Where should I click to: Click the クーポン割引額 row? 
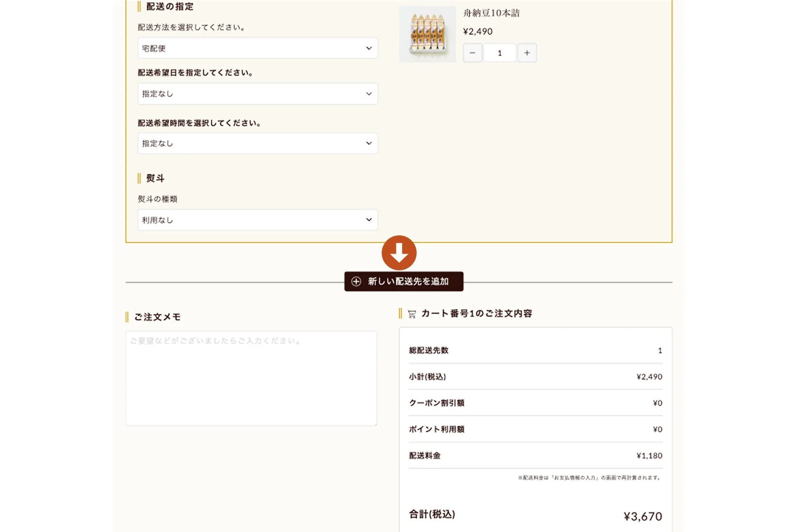coord(536,403)
